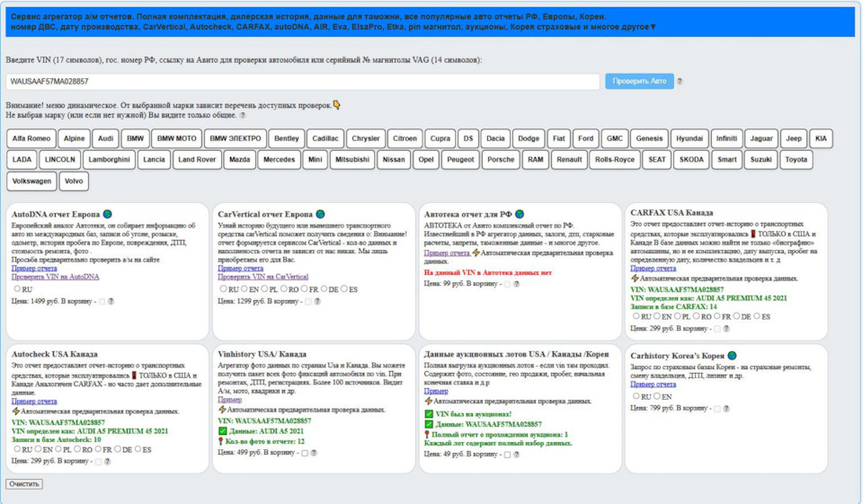Select the EN radio button in the Carhistory Korea card

tap(656, 396)
